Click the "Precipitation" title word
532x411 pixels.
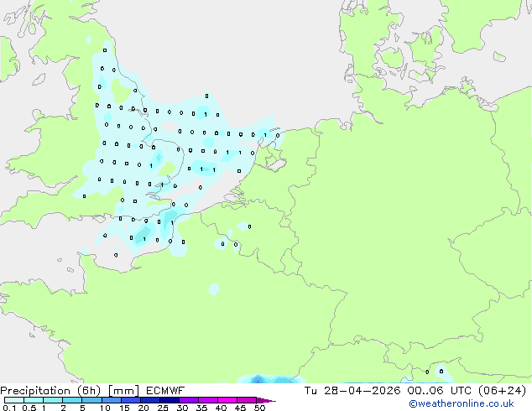[x=35, y=391]
